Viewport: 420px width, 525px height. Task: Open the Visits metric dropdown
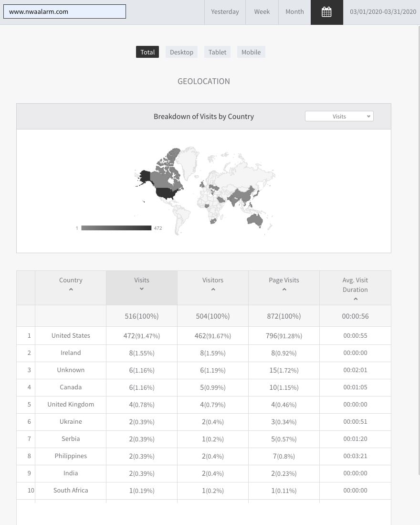339,116
